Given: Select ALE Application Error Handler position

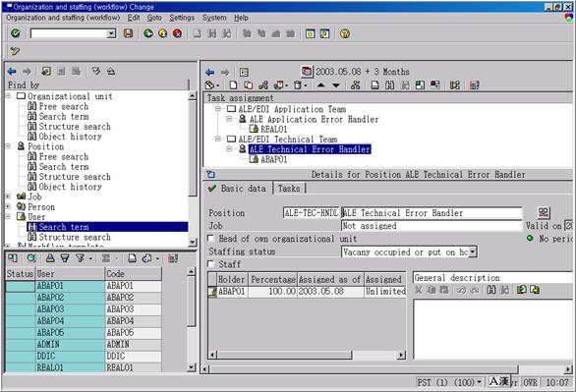Looking at the screenshot, I should click(x=315, y=119).
